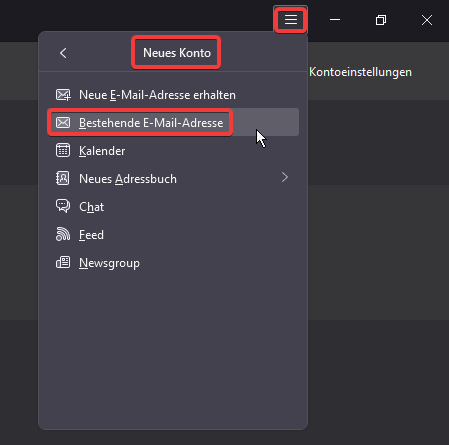This screenshot has height=445, width=449.
Task: Click the Neues Konto panel header
Action: click(x=177, y=53)
